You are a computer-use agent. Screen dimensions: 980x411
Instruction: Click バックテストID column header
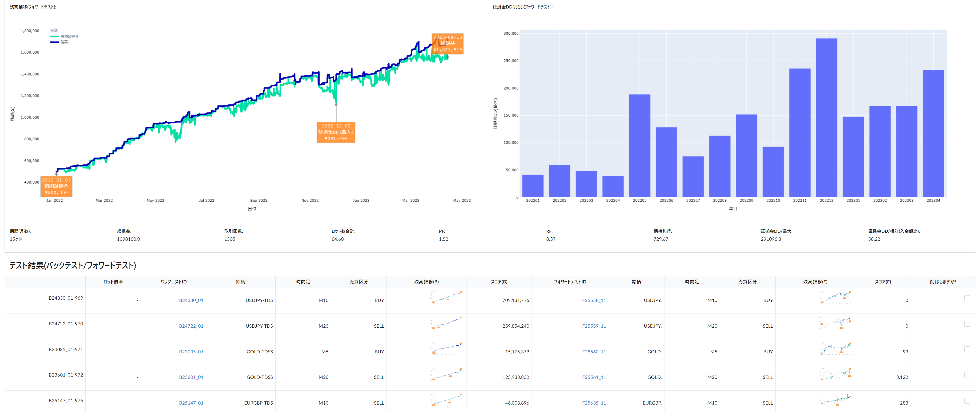tap(173, 282)
